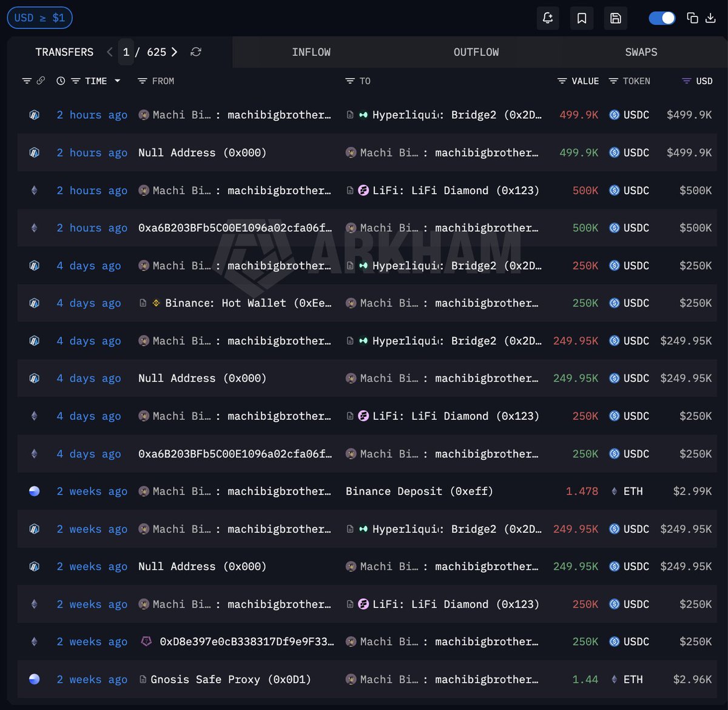This screenshot has width=728, height=710.
Task: Click chain icon in Binance Deposit row
Action: coord(35,492)
